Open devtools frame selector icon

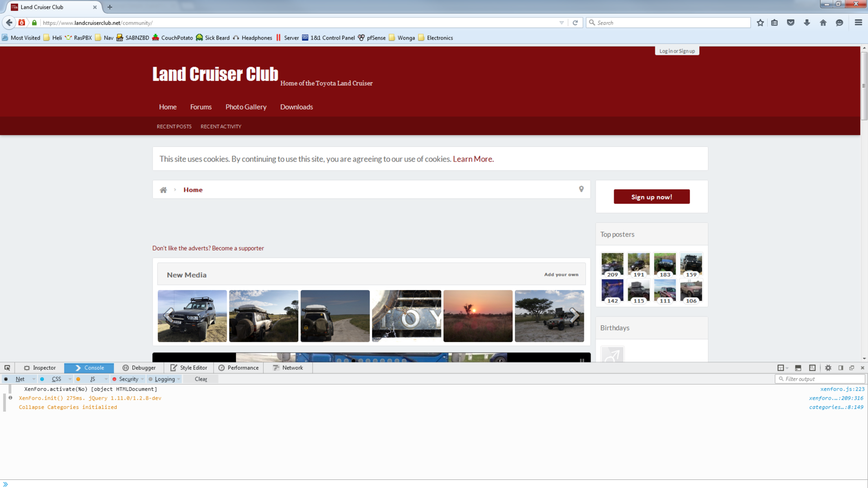[x=781, y=368]
